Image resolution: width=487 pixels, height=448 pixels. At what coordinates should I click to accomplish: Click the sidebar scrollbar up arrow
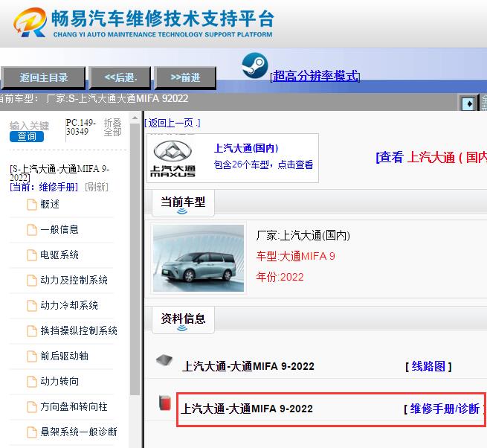click(x=135, y=118)
